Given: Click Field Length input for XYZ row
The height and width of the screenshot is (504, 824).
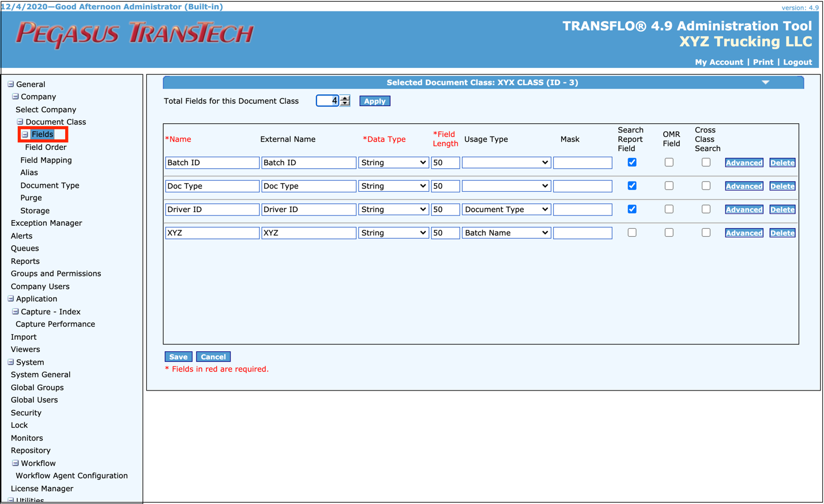Looking at the screenshot, I should (x=445, y=233).
